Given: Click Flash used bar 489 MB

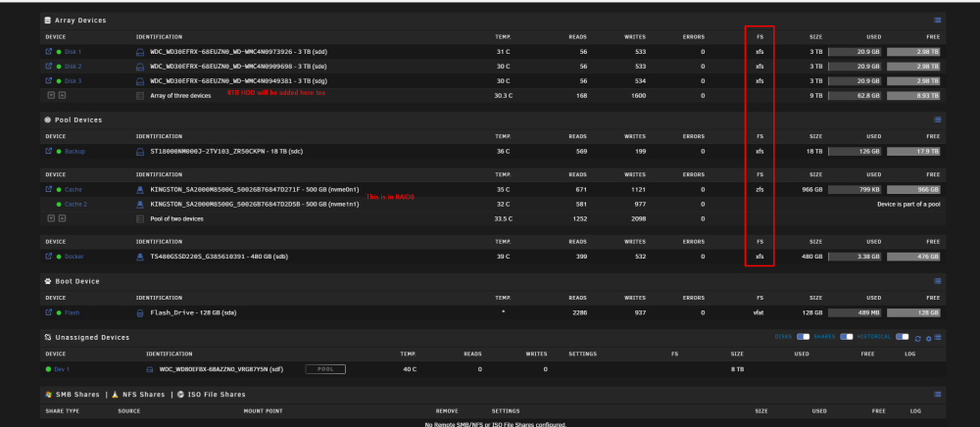Looking at the screenshot, I should [855, 312].
